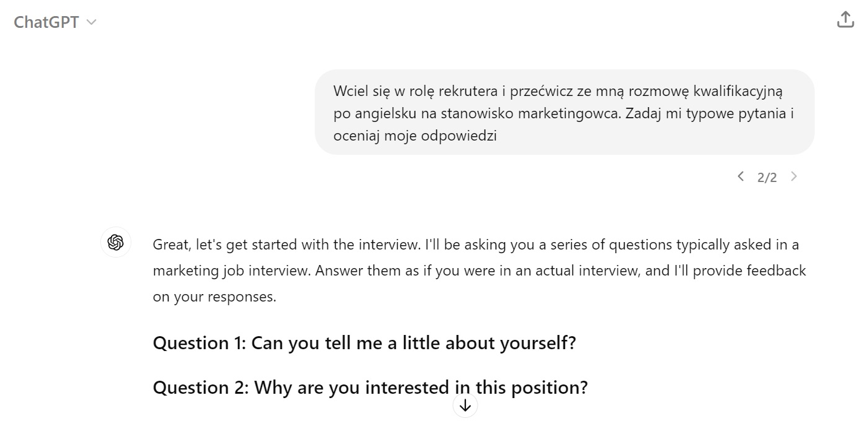Click the line 'po angielsku na stanowisko marketingowca'
Image resolution: width=868 pixels, height=421 pixels.
[x=471, y=113]
